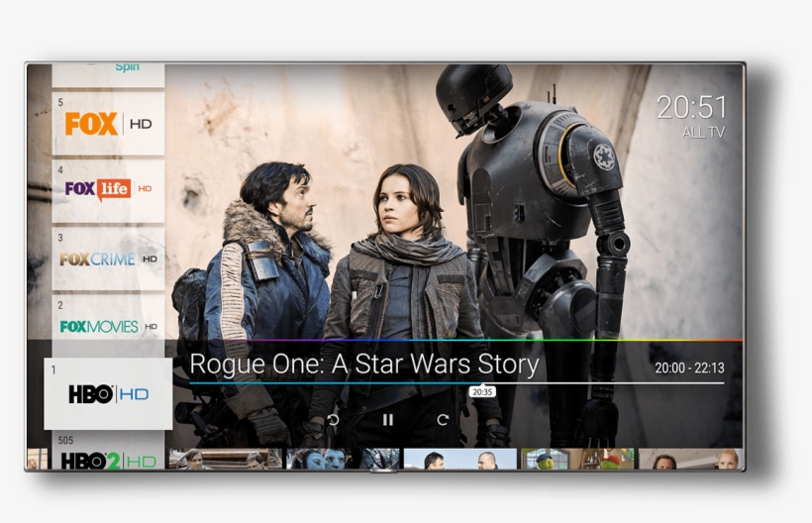The image size is (812, 523).
Task: Seek on the program progress bar
Action: click(x=457, y=383)
